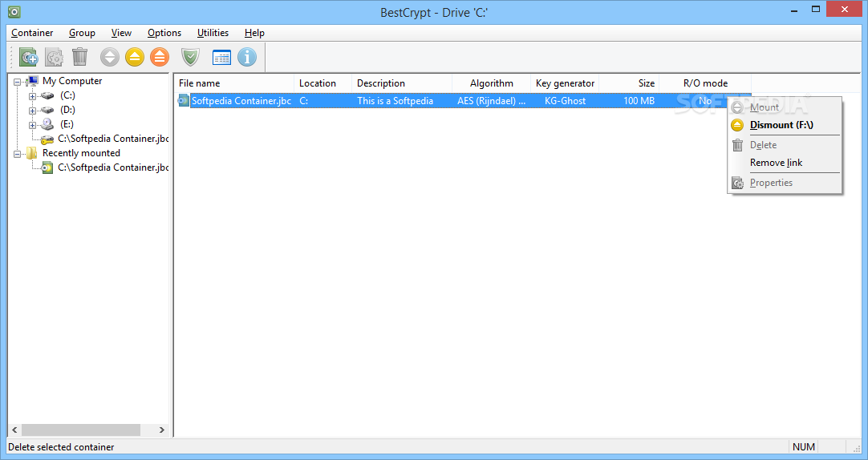Screen dimensions: 868x460
Task: Click the (C:) drive icon
Action: 47,95
